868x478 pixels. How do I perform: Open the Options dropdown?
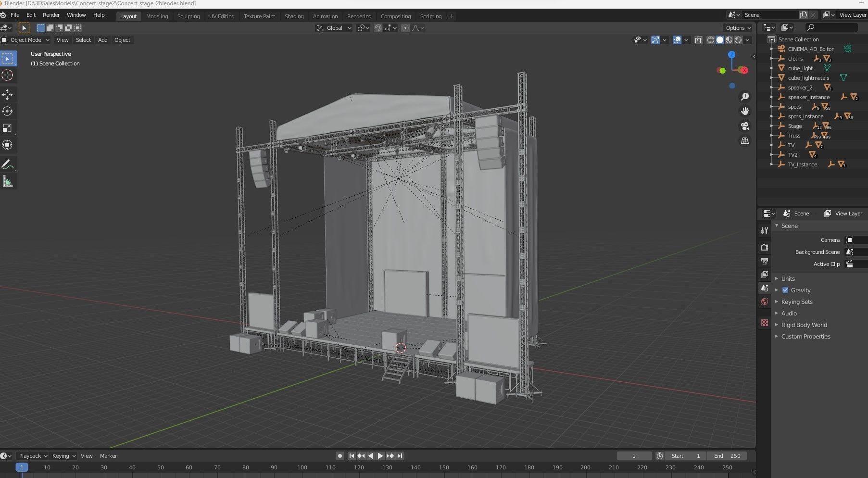tap(738, 28)
